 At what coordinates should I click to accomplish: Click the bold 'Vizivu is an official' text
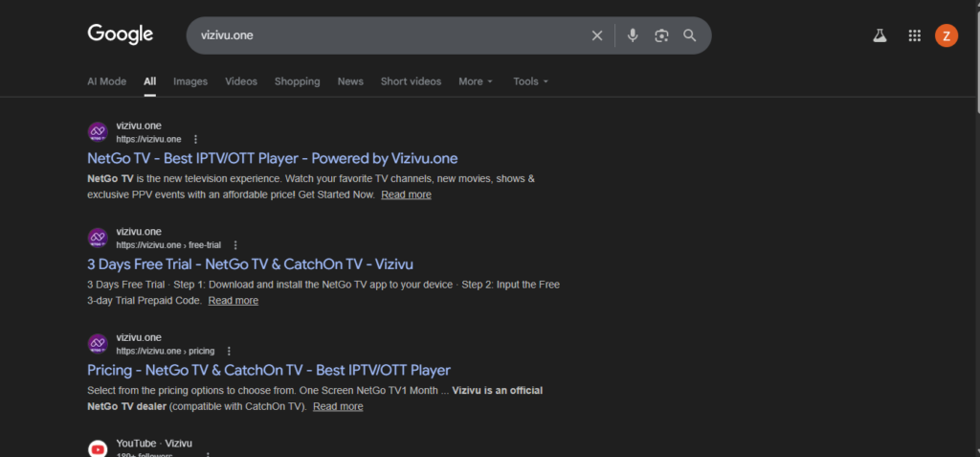[498, 391]
